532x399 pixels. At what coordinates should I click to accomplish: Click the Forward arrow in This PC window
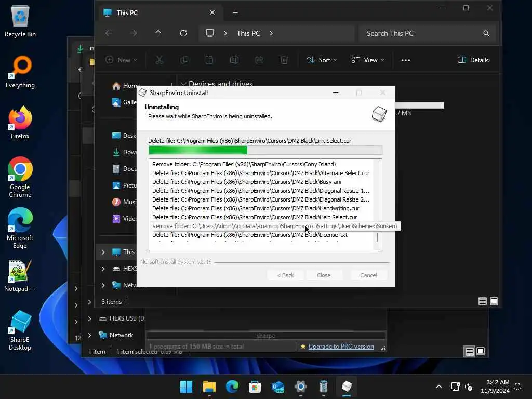(x=134, y=33)
